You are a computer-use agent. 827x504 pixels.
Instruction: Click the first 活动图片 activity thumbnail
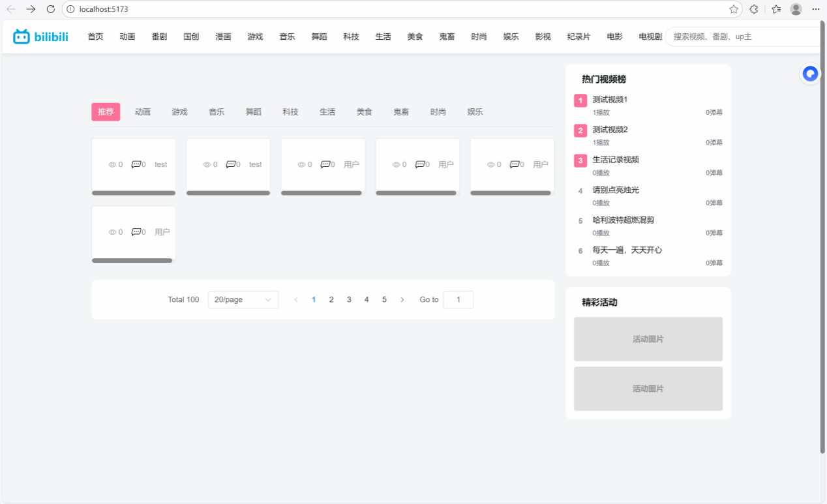tap(648, 339)
